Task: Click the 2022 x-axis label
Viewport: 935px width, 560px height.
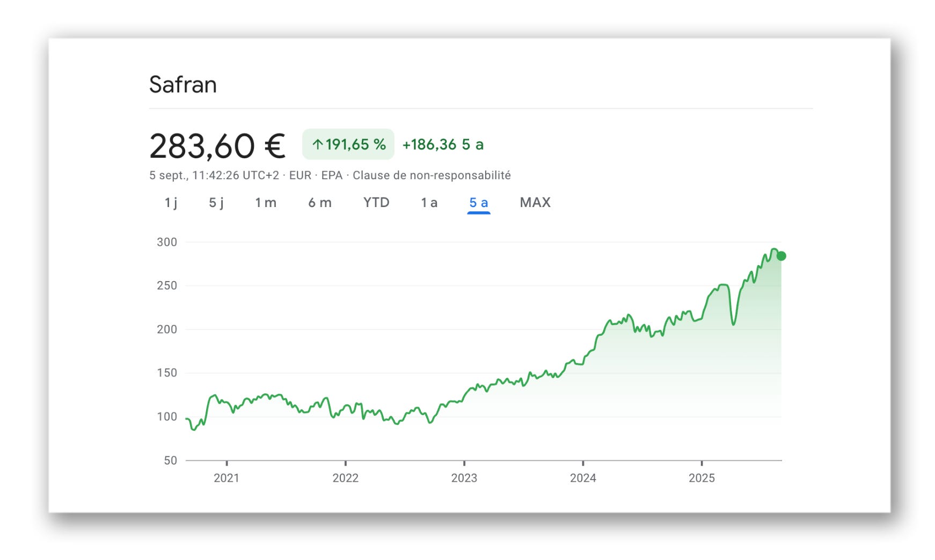Action: [345, 478]
